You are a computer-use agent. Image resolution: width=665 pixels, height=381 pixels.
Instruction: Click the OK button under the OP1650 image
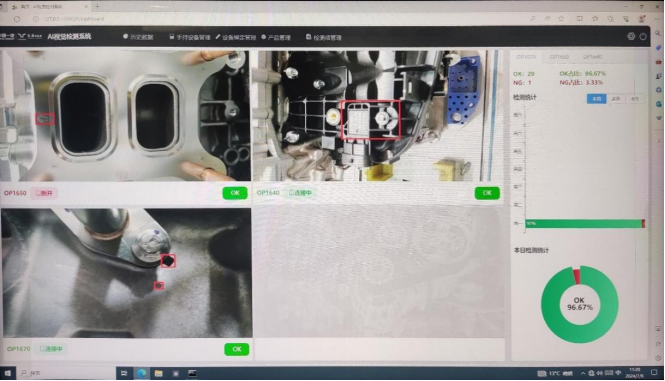(x=235, y=193)
